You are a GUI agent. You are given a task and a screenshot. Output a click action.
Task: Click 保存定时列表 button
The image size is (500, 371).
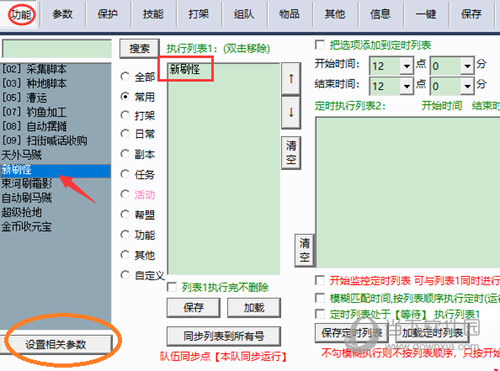point(352,332)
